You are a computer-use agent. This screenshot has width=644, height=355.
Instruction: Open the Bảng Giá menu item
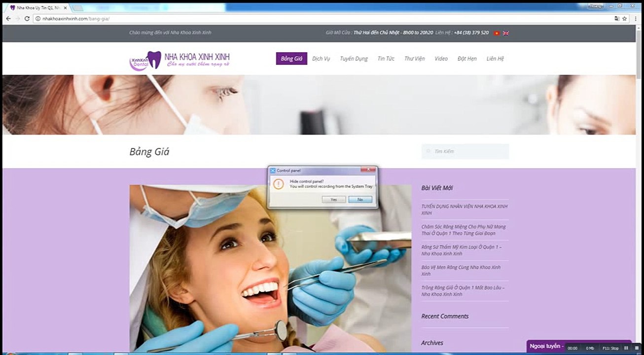click(291, 59)
